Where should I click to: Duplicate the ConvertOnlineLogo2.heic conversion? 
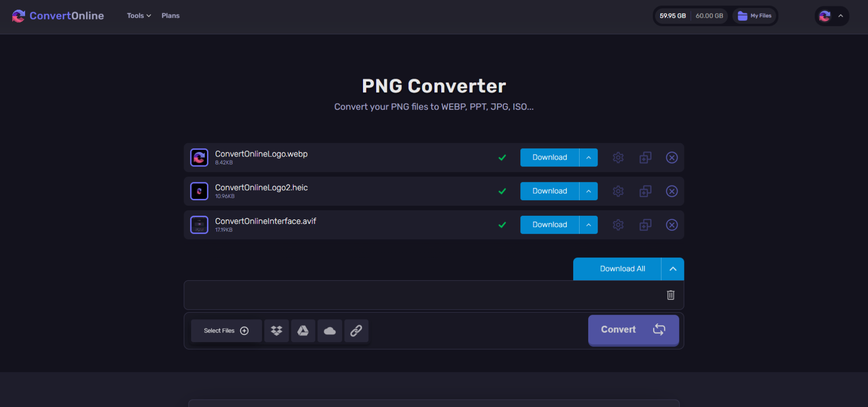tap(645, 191)
